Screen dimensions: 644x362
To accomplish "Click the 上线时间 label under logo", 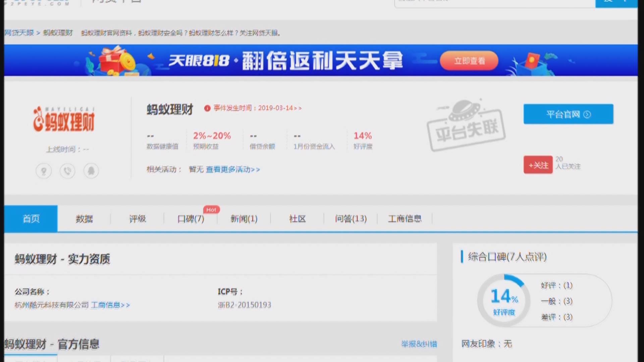I will tap(67, 149).
